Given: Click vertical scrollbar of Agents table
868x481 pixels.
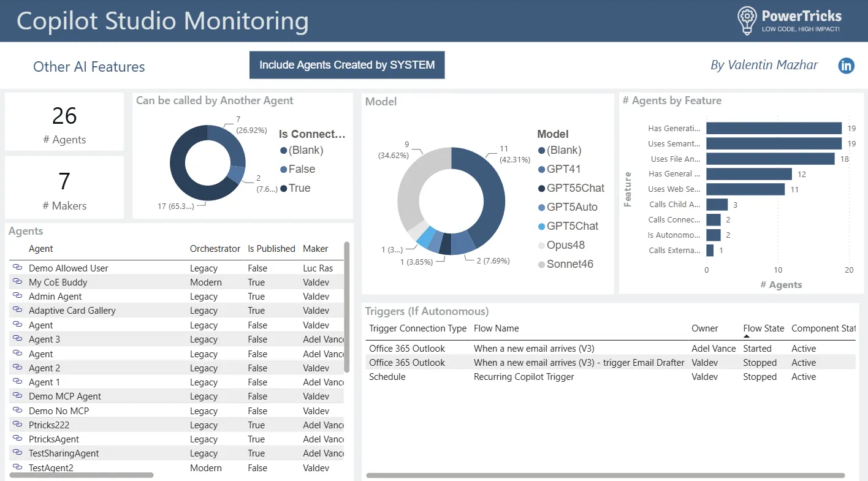Looking at the screenshot, I should point(347,306).
